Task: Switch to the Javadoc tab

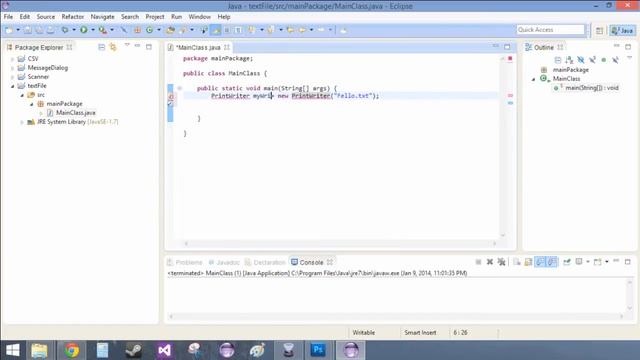Action: point(224,262)
